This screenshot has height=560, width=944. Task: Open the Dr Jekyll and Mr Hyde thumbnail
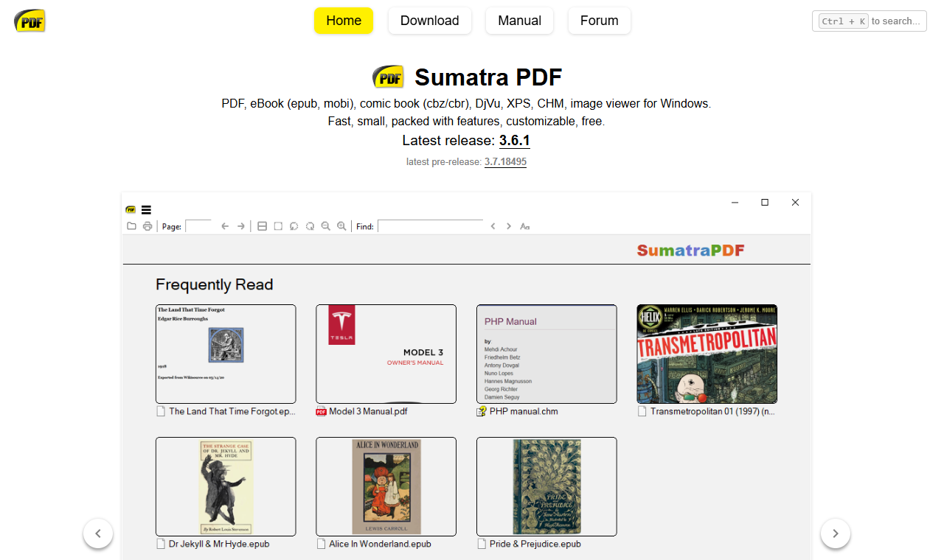click(226, 486)
